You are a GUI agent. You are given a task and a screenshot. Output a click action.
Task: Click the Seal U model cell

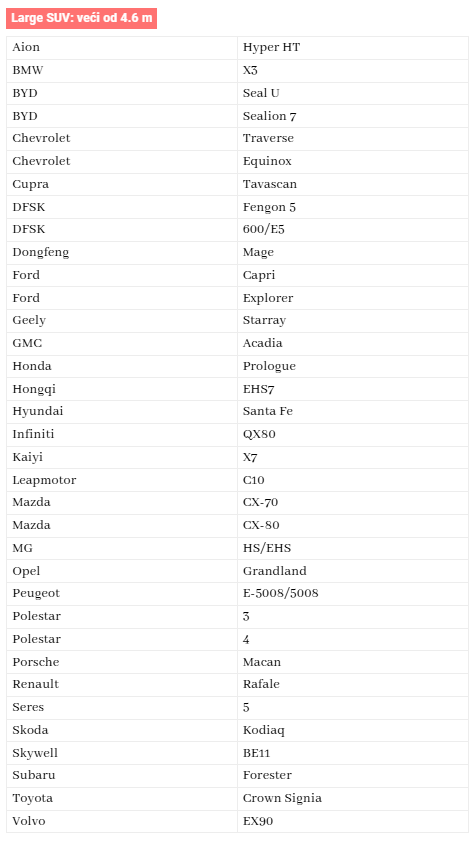[x=353, y=93]
